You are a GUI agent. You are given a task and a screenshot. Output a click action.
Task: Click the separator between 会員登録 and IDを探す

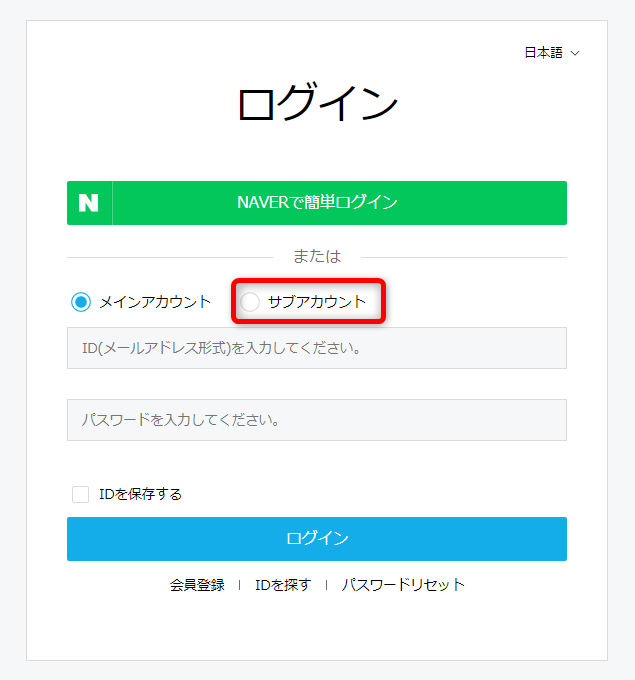coord(240,585)
